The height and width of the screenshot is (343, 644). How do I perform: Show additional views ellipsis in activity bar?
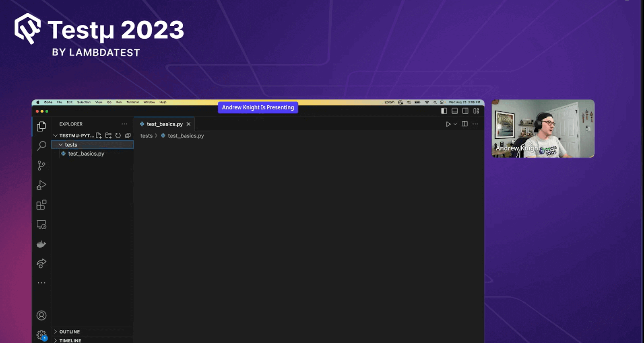(41, 283)
